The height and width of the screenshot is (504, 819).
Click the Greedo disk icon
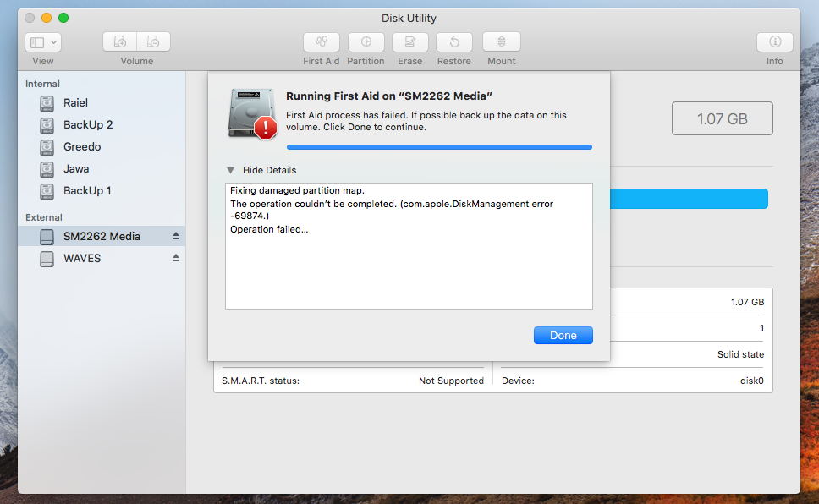(x=47, y=147)
